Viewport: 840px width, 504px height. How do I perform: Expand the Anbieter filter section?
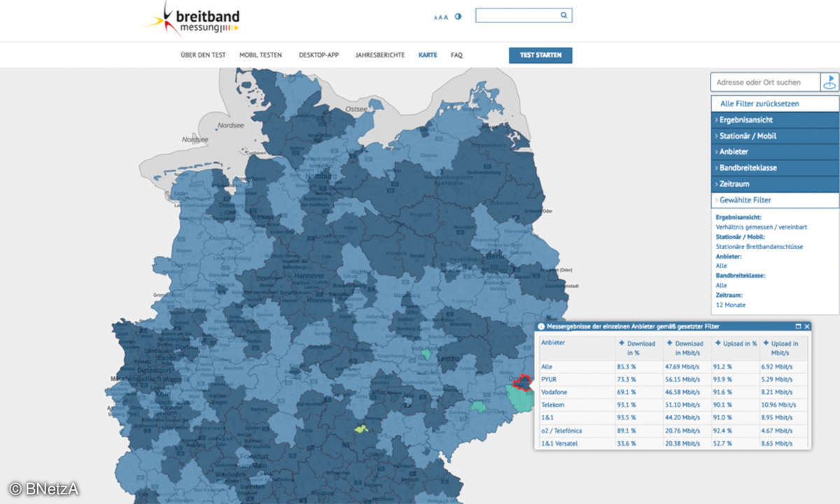pyautogui.click(x=775, y=152)
